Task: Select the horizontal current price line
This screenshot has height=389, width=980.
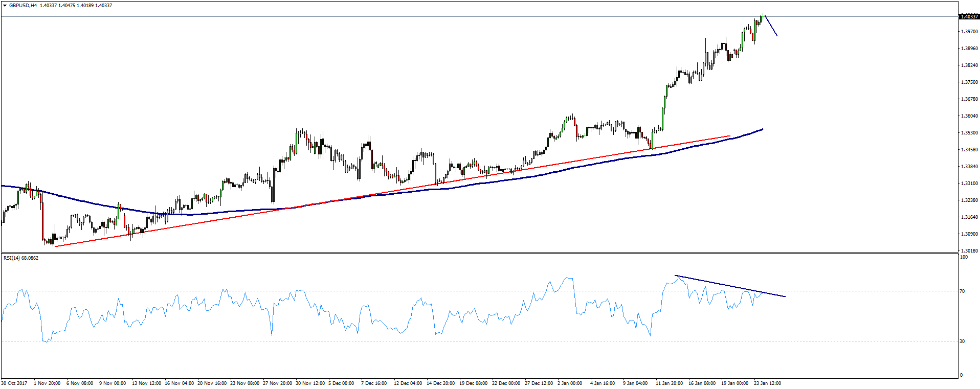Action: [479, 17]
